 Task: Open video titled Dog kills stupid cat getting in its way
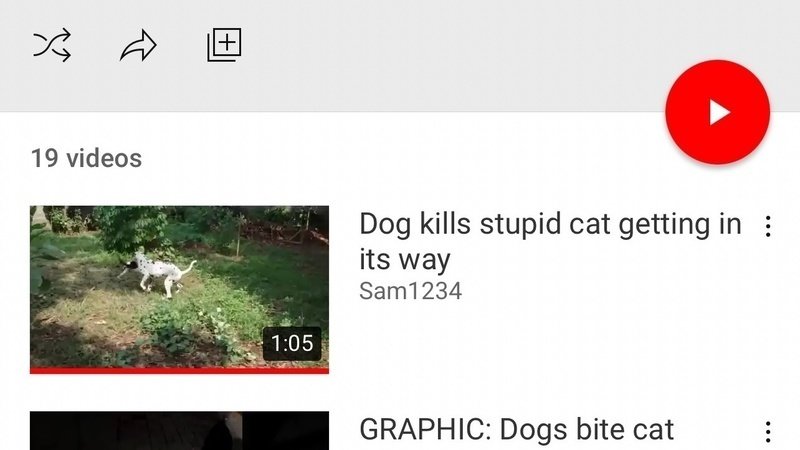coord(550,242)
